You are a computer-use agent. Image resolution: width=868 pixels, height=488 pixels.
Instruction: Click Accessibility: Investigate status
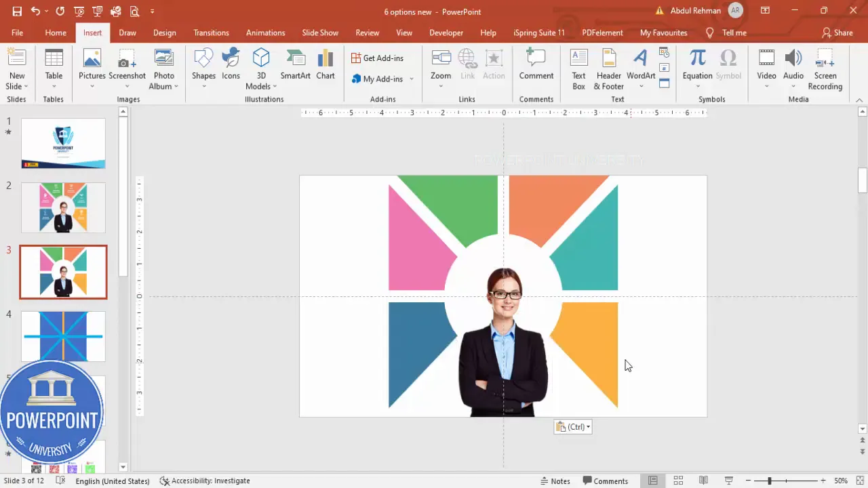pyautogui.click(x=205, y=481)
